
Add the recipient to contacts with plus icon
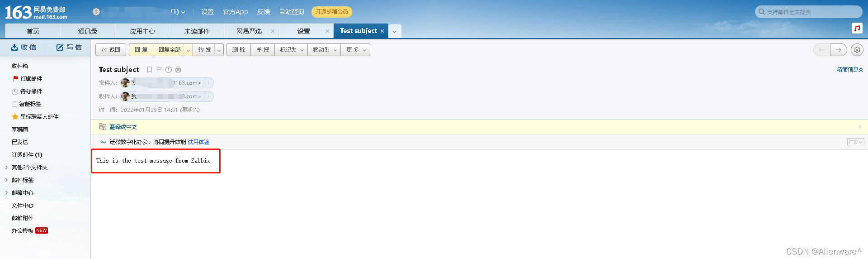click(x=209, y=96)
